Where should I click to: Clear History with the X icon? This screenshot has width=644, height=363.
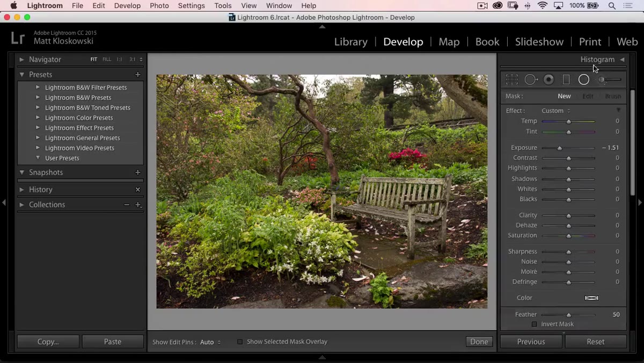pyautogui.click(x=138, y=190)
